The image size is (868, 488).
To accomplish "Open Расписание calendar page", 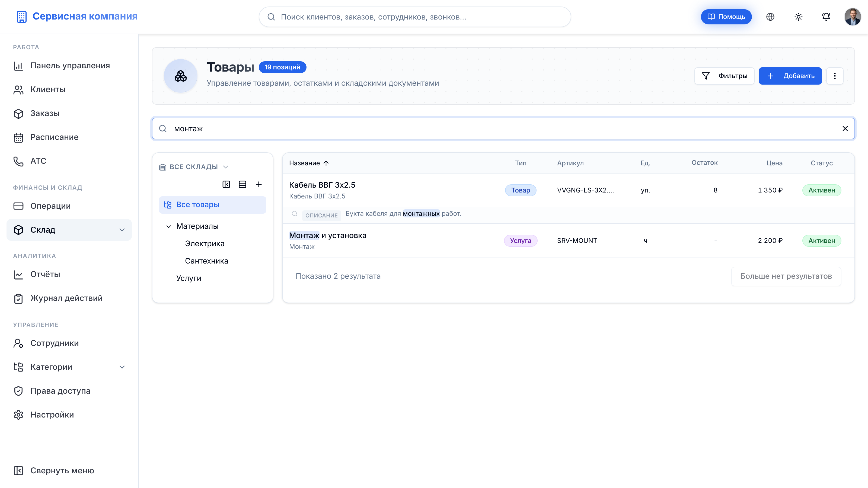I will coord(69,137).
